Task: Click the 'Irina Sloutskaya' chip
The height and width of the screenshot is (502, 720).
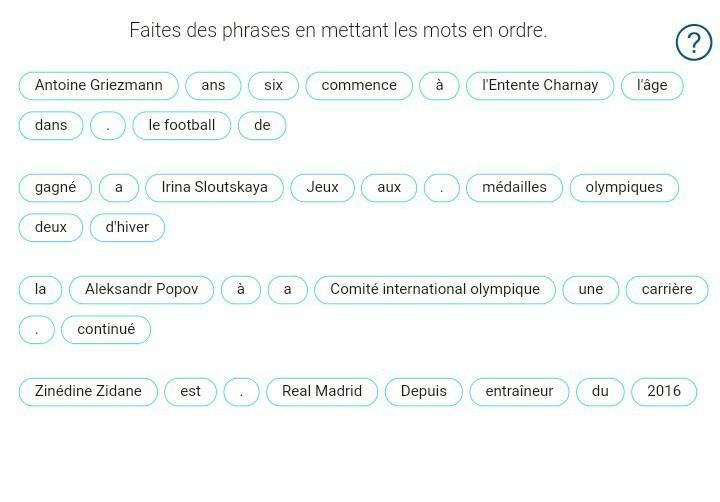Action: click(x=214, y=188)
